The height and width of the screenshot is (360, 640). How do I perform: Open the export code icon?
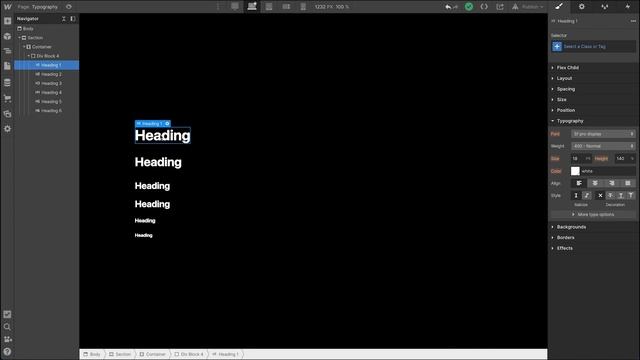point(484,7)
